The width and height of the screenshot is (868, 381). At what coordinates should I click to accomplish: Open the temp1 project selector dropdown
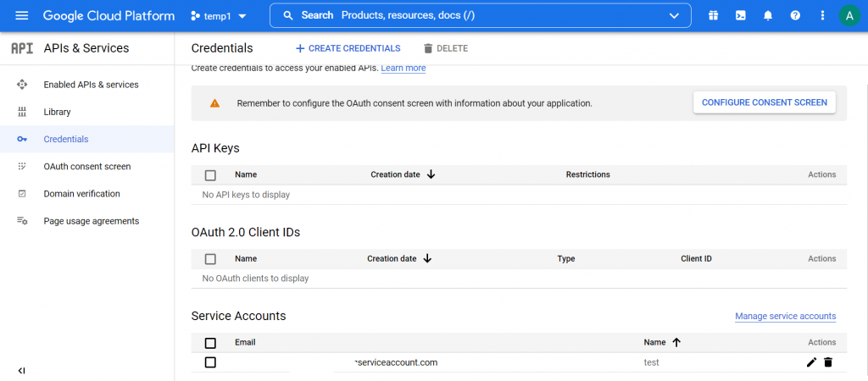[x=219, y=16]
